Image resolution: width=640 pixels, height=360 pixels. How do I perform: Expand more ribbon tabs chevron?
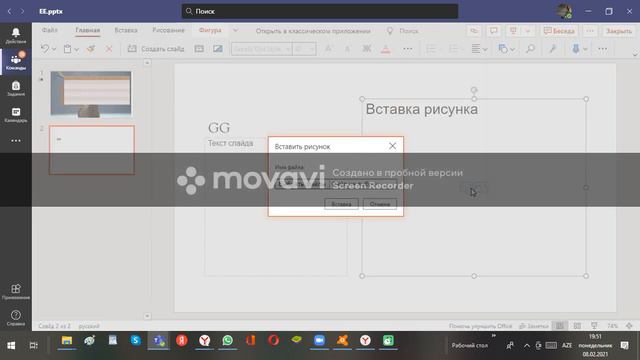tap(235, 30)
